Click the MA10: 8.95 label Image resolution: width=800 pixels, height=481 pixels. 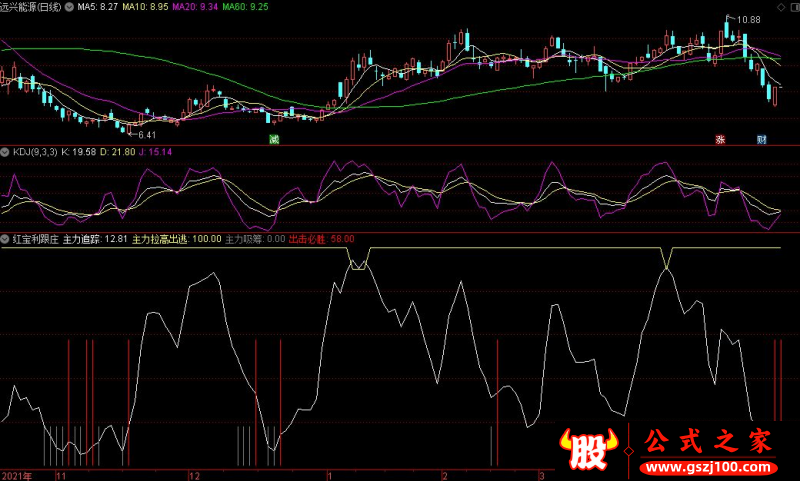click(x=145, y=7)
